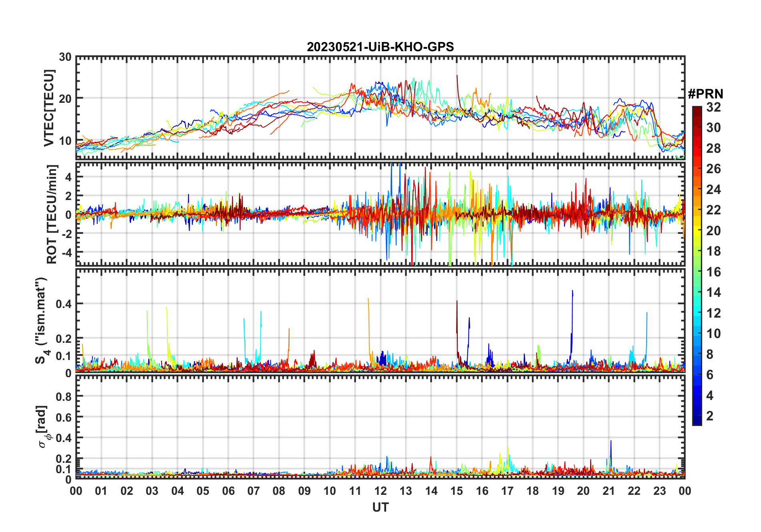This screenshot has height=532, width=761.
Task: Click x-axis tick label 18
Action: pos(533,491)
